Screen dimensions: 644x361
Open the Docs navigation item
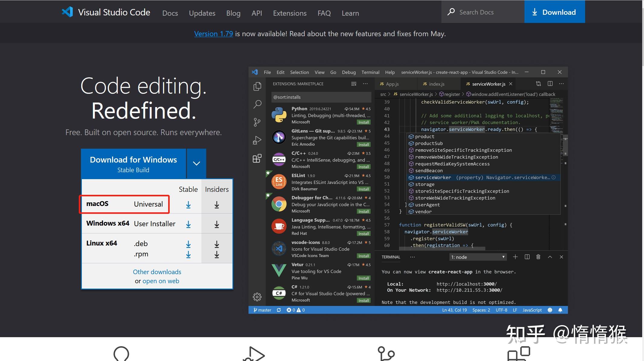[x=170, y=13]
